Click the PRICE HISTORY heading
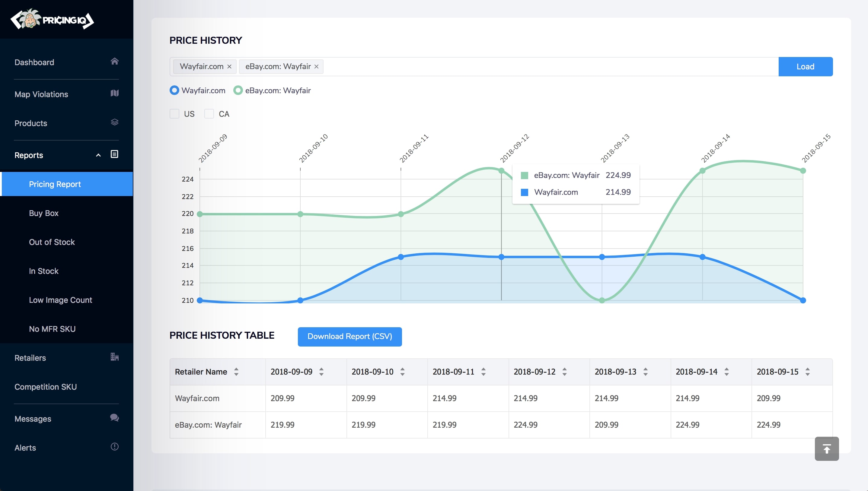The image size is (868, 491). (206, 40)
